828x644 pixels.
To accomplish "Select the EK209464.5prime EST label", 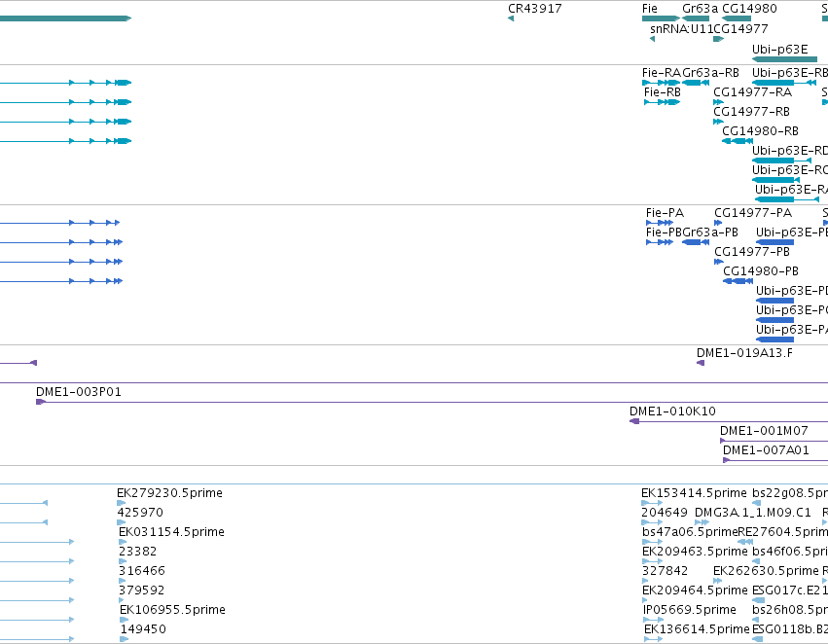I will click(x=695, y=590).
